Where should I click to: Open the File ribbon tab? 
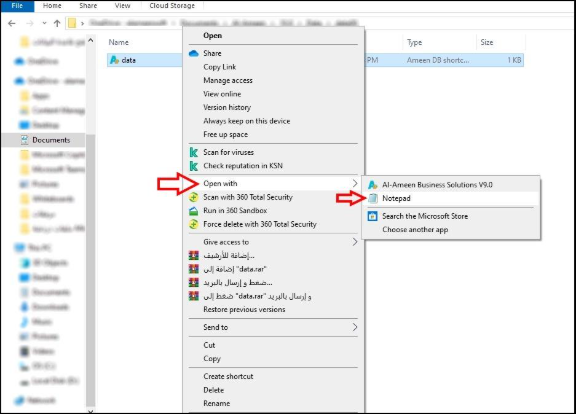point(17,6)
